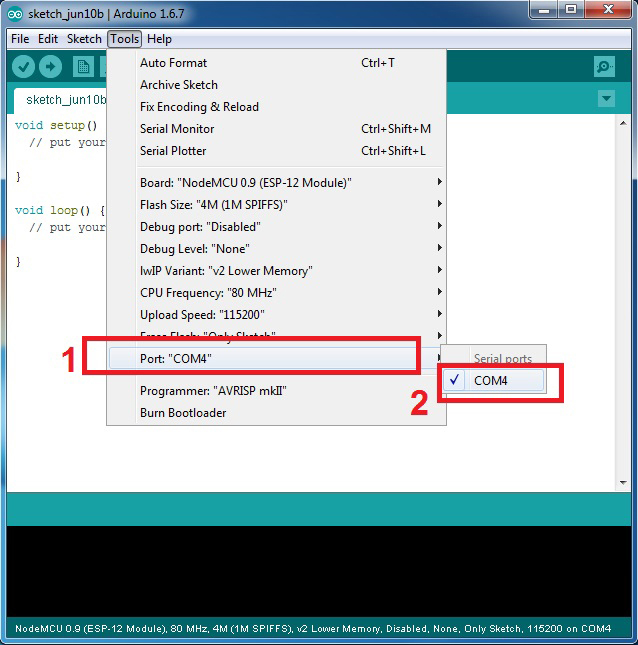Open the Sketch menu

(84, 39)
